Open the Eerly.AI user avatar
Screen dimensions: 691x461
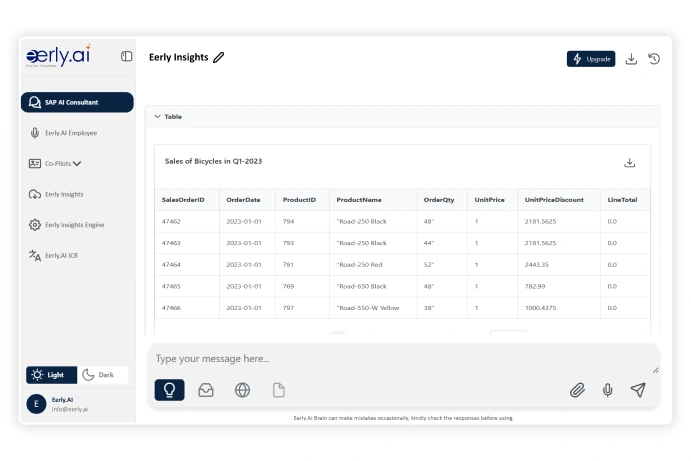coord(36,404)
